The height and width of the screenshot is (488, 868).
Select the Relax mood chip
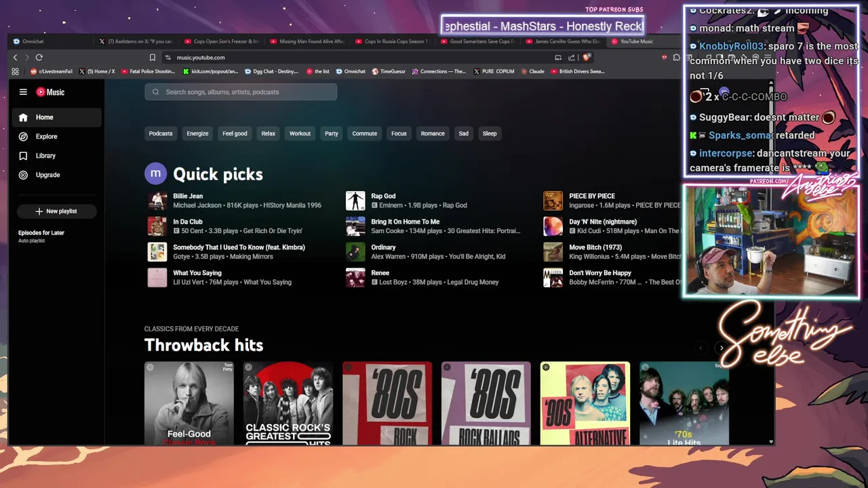click(269, 134)
